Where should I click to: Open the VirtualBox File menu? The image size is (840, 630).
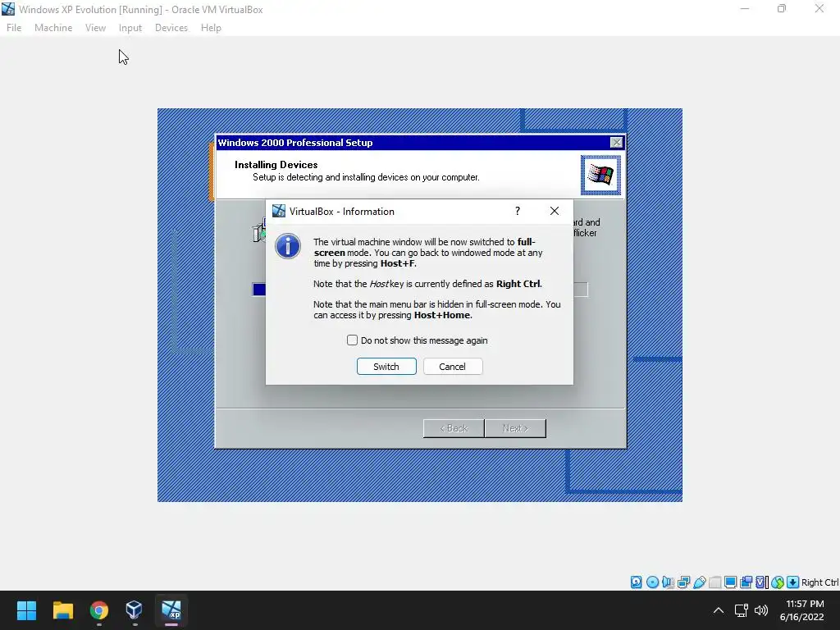tap(14, 28)
